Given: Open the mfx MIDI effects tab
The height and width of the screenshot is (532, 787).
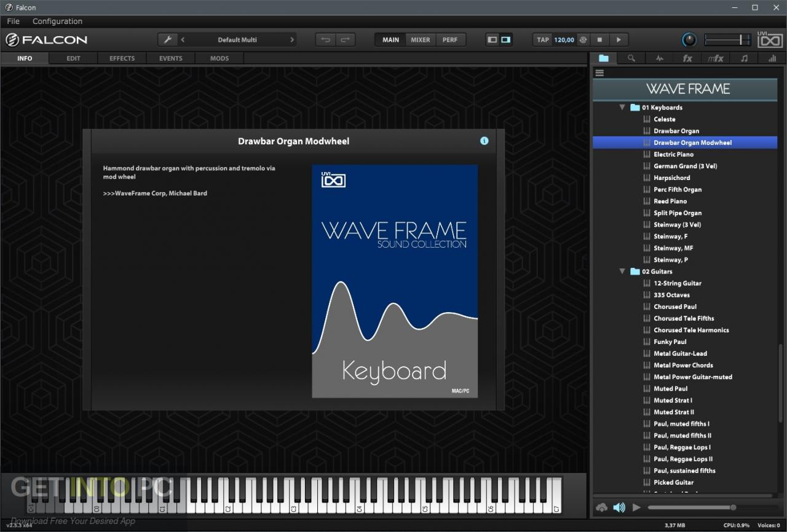Looking at the screenshot, I should pyautogui.click(x=716, y=58).
